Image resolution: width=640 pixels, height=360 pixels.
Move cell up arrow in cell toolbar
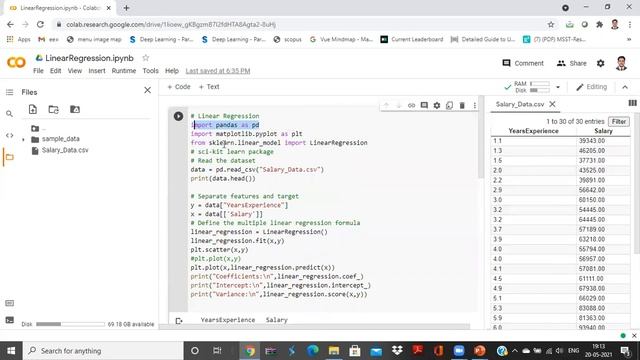click(386, 105)
